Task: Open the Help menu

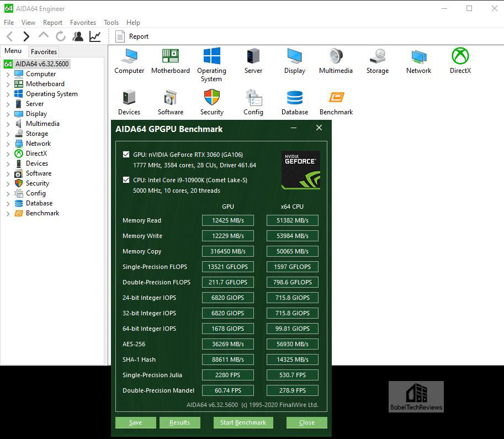Action: pyautogui.click(x=133, y=23)
